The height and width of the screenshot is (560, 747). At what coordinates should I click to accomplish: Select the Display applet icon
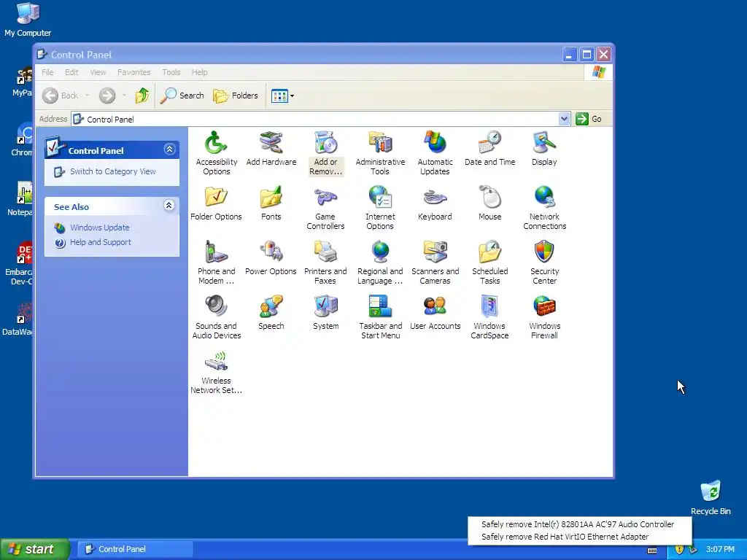coord(544,149)
